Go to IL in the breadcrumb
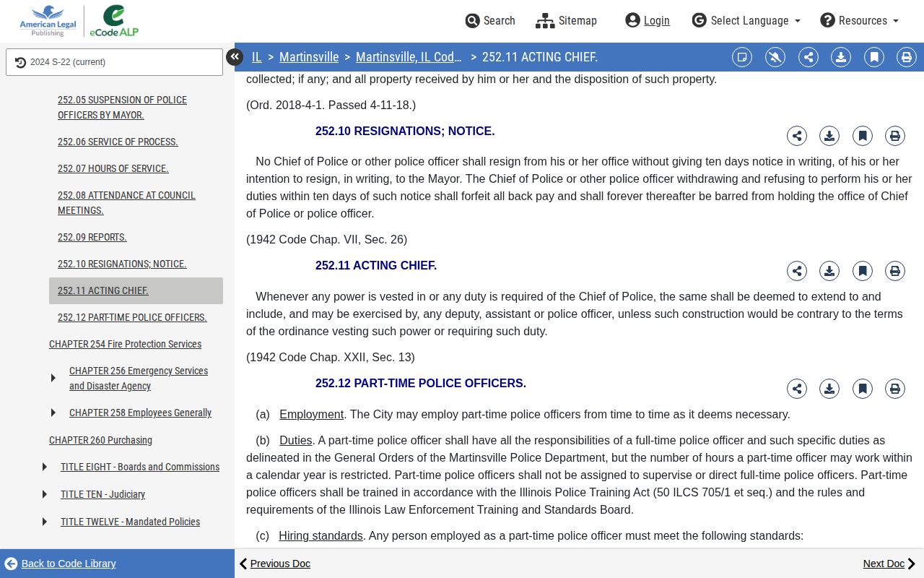The height and width of the screenshot is (578, 924). 256,57
